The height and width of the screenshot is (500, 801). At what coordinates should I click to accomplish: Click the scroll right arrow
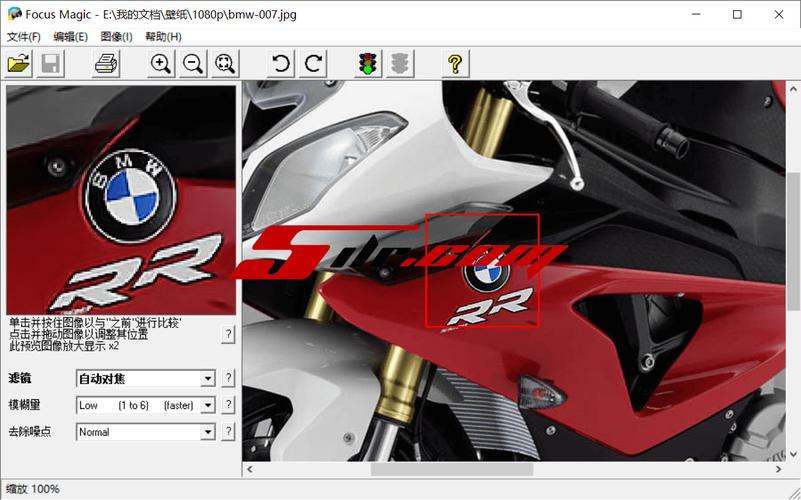[x=779, y=469]
